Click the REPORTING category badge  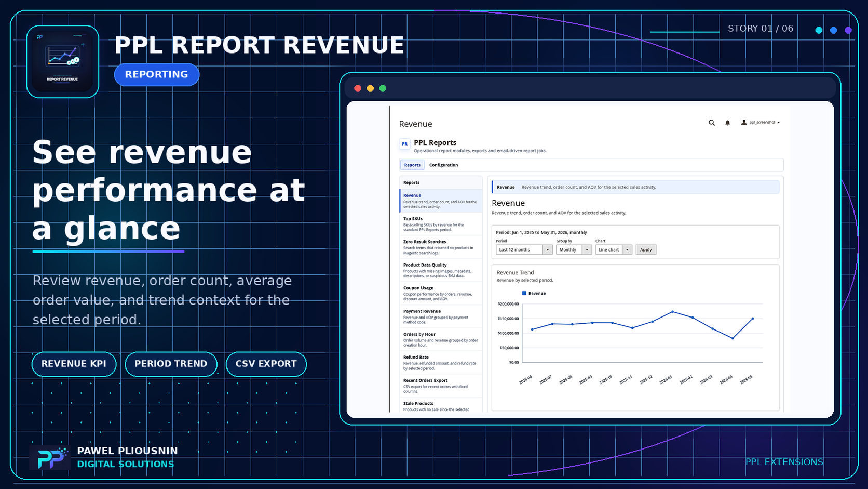tap(156, 74)
